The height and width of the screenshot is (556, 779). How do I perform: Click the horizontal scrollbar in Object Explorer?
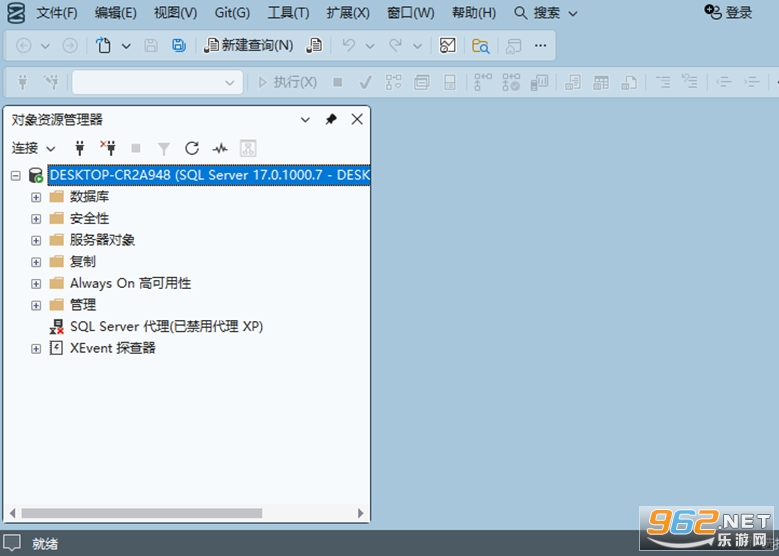click(142, 513)
